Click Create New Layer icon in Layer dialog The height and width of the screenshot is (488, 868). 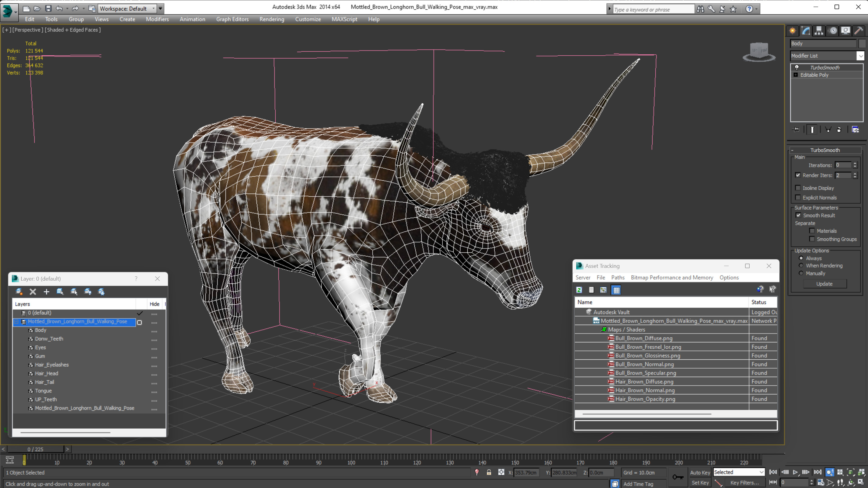(x=19, y=292)
